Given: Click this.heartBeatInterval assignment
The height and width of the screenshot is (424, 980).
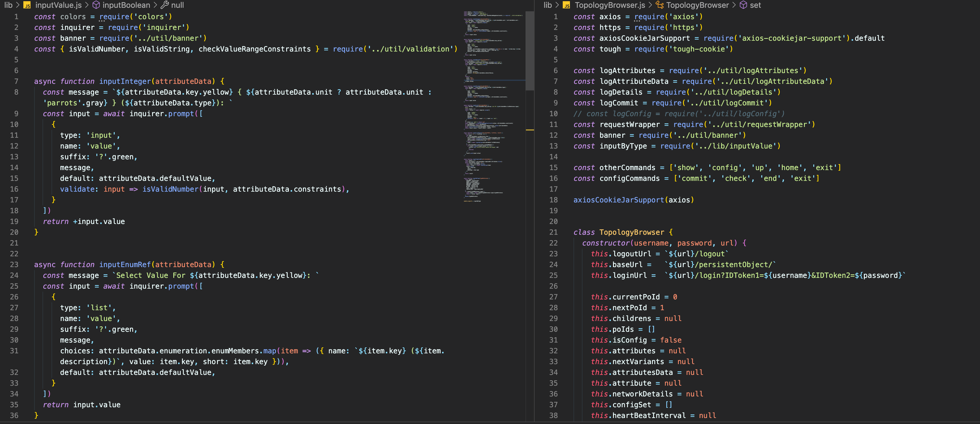Looking at the screenshot, I should [653, 415].
